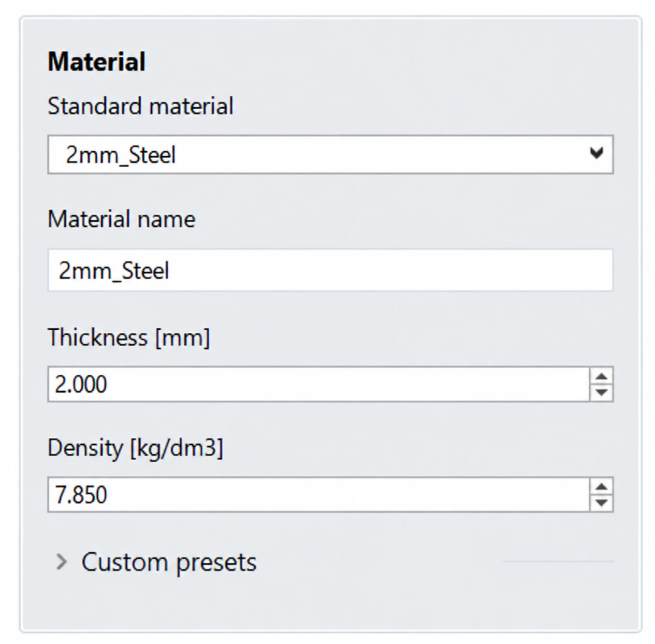Increase thickness with the up spinner arrow
This screenshot has width=655, height=644.
601,376
